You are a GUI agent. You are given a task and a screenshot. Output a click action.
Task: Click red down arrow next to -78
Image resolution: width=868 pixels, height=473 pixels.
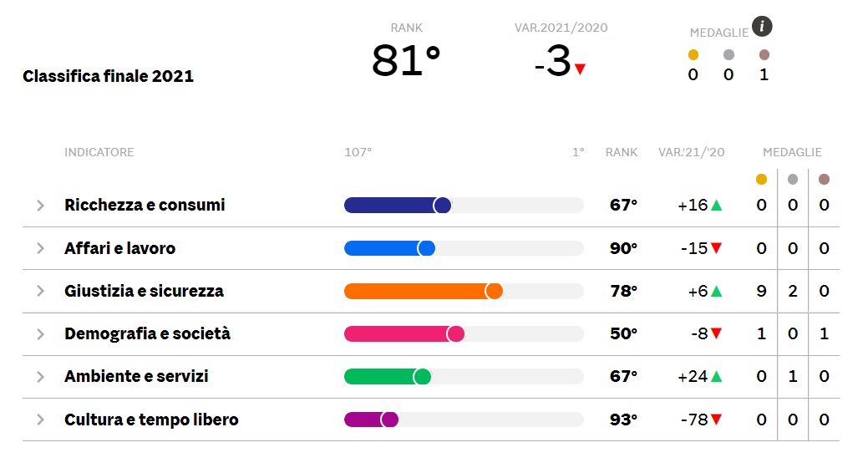pos(716,420)
